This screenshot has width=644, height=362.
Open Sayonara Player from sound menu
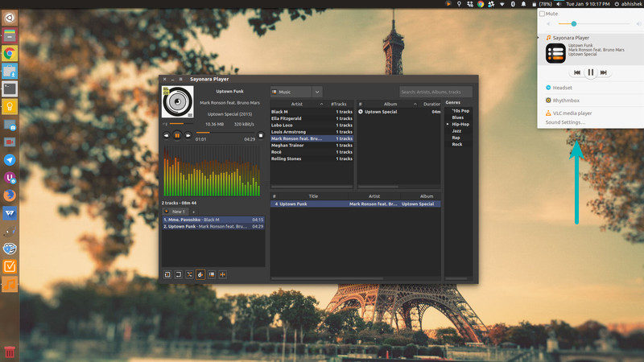pyautogui.click(x=571, y=38)
